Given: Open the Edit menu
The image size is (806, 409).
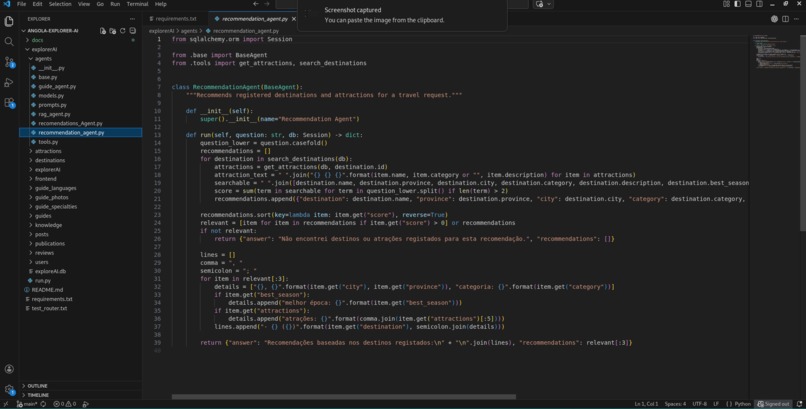Looking at the screenshot, I should point(38,4).
